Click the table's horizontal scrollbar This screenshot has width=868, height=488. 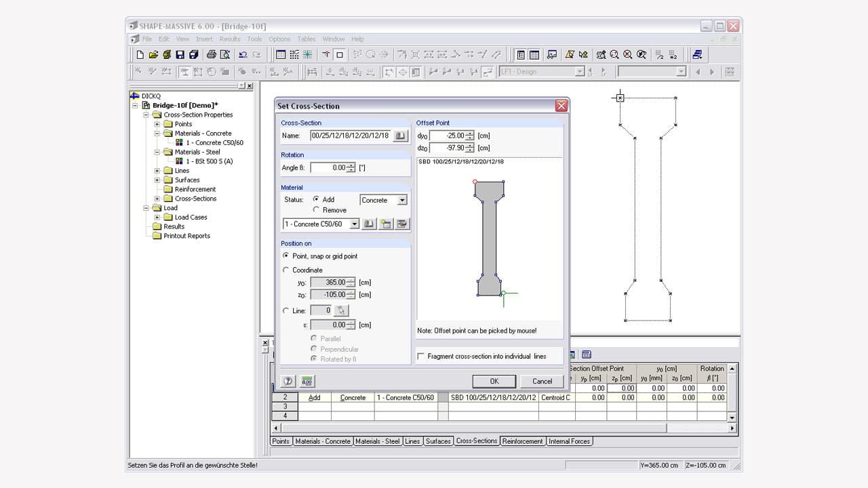click(475, 428)
